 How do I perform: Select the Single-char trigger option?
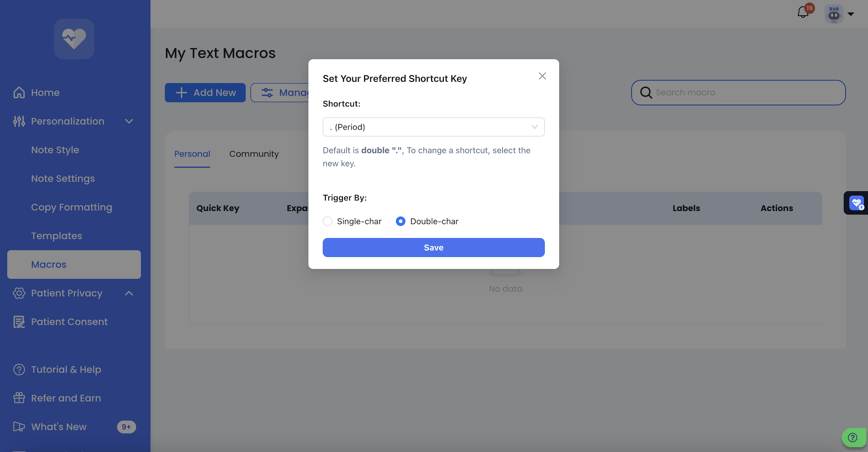tap(328, 221)
